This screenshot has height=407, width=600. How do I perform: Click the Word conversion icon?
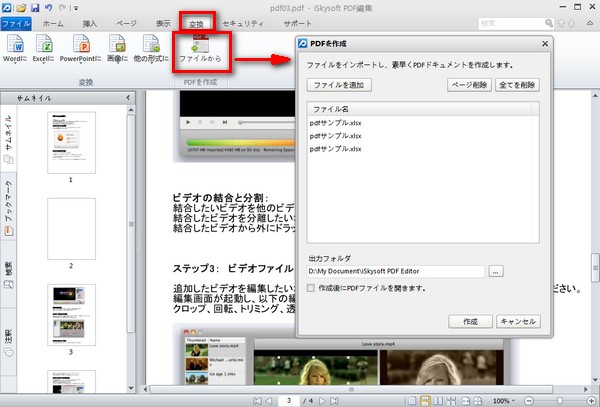point(15,43)
